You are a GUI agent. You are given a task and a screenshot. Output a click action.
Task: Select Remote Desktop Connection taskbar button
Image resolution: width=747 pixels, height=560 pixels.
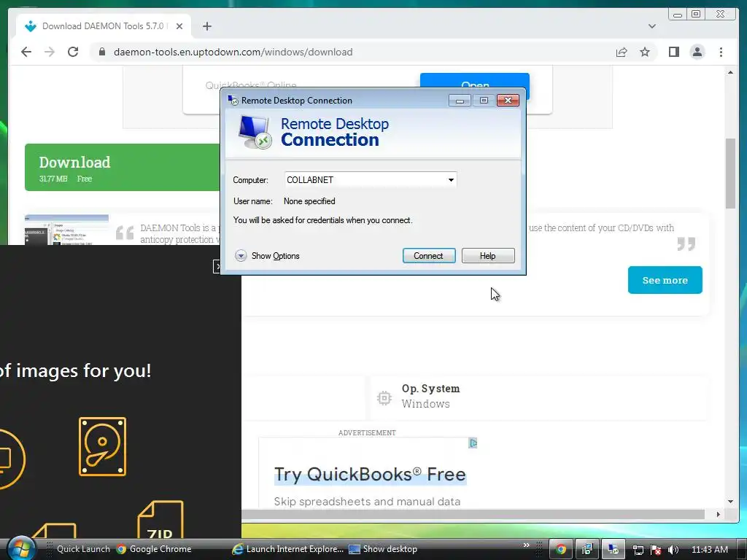click(x=613, y=549)
